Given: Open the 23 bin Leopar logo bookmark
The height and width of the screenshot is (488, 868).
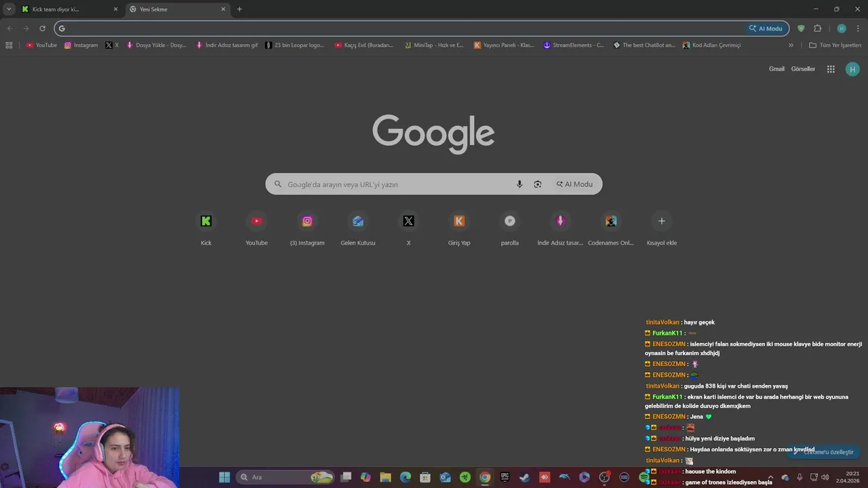Looking at the screenshot, I should (295, 45).
